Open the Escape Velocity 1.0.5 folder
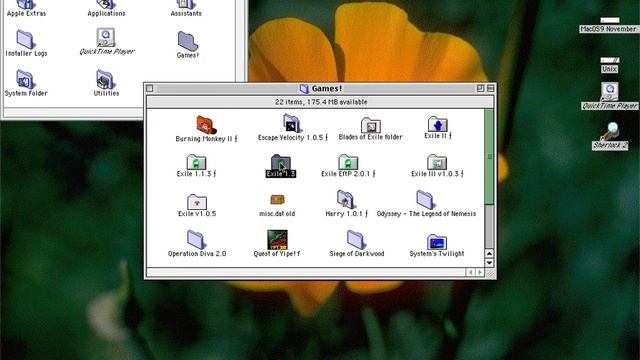 (291, 123)
